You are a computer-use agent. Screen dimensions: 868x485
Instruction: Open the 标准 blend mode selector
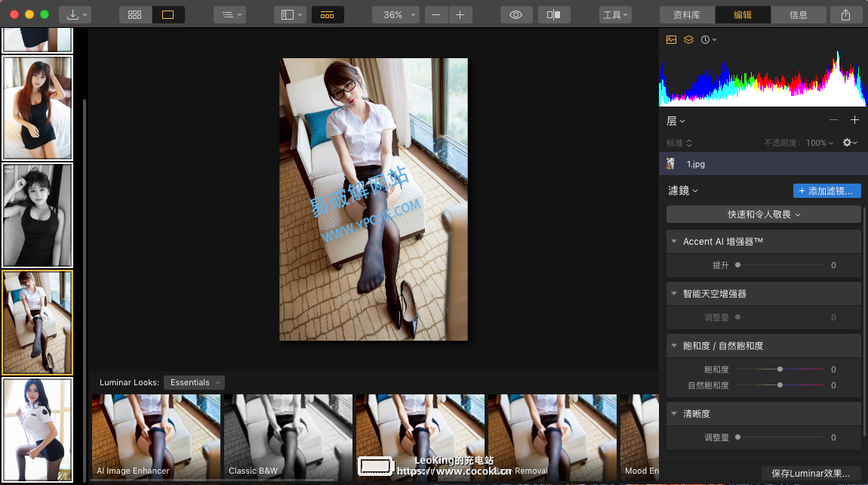coord(679,143)
